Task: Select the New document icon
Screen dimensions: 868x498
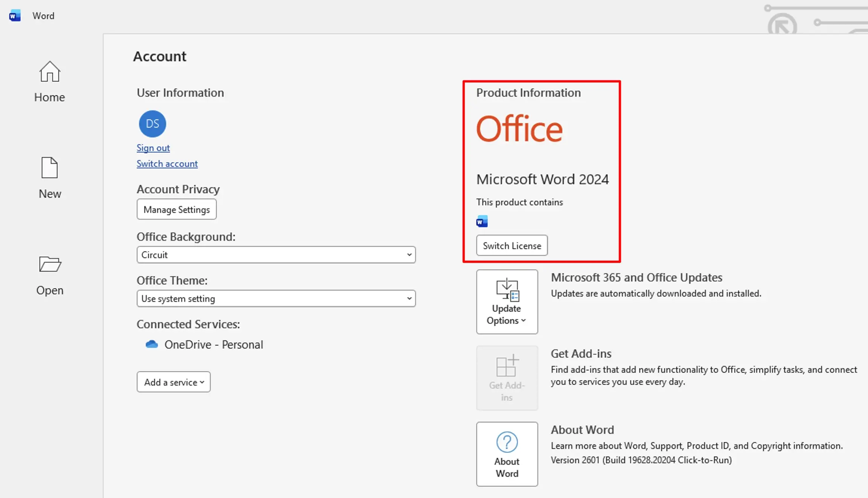Action: (49, 168)
